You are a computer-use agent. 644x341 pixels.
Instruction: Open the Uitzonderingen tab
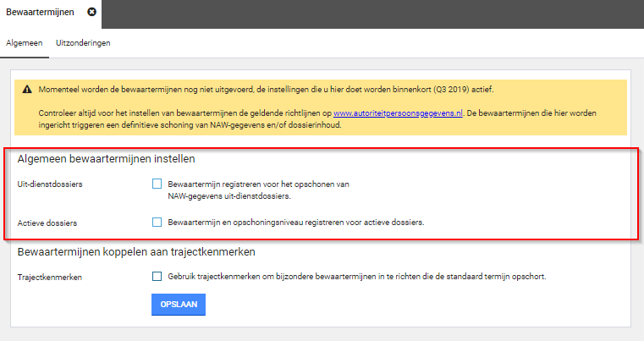(x=83, y=42)
